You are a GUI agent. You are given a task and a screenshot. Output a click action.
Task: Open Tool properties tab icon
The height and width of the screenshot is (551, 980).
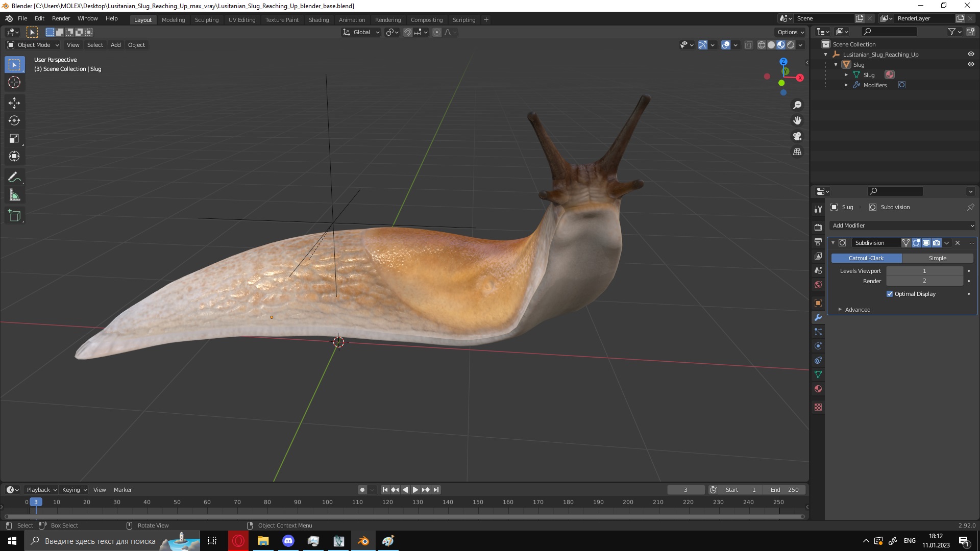pos(818,209)
